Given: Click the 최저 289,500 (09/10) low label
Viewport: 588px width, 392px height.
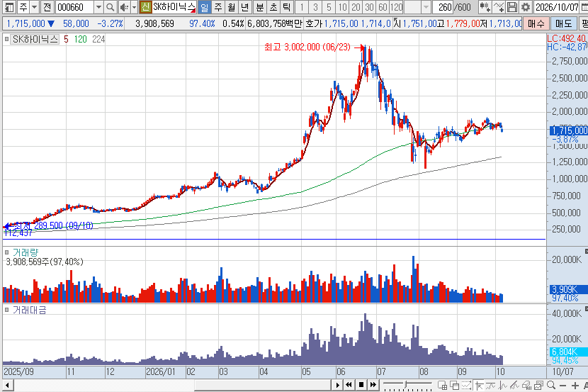Looking at the screenshot, I should 54,225.
